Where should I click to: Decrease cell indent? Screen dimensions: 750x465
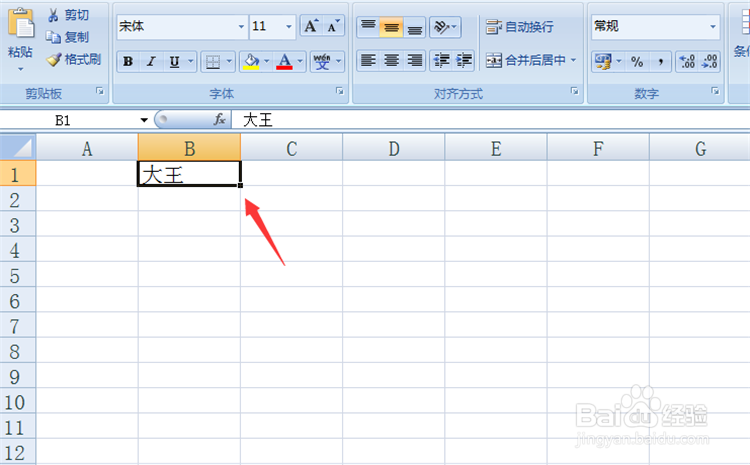441,60
